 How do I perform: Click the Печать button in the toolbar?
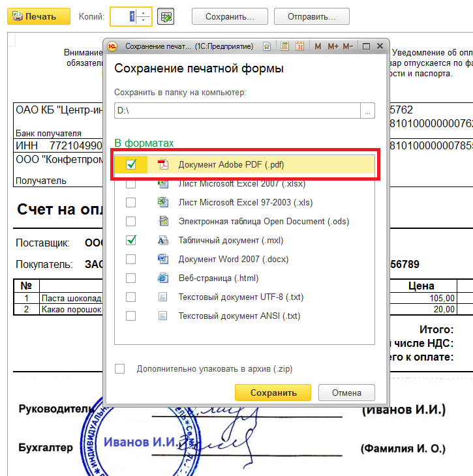(x=38, y=16)
